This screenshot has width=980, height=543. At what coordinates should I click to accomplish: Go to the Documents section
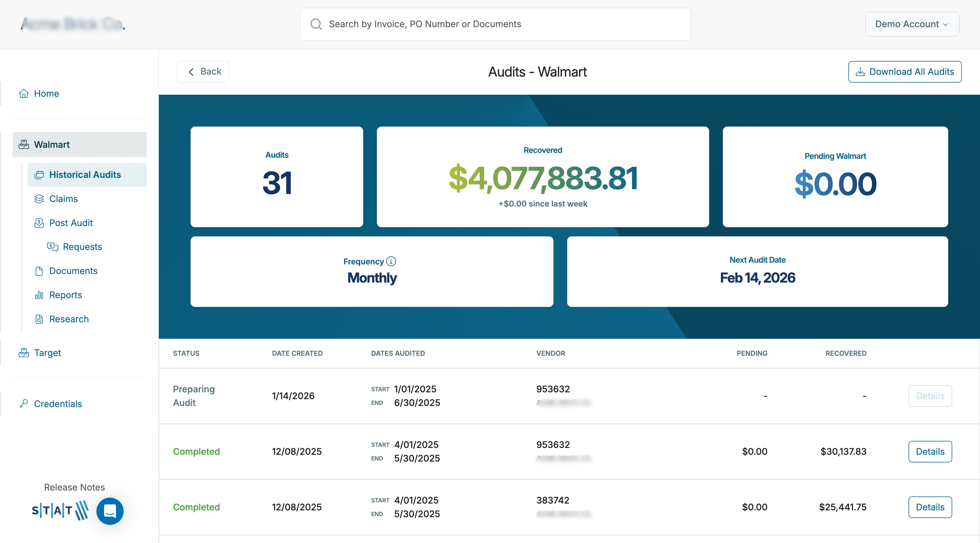73,271
